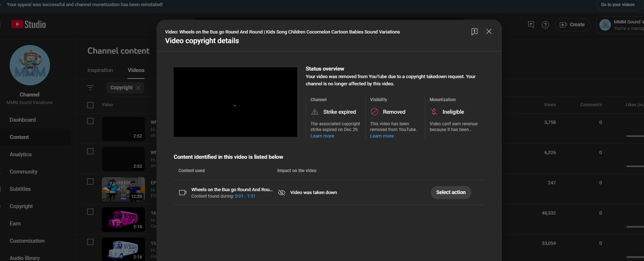Open MMM Sound account avatar menu
This screenshot has height=261, width=644.
(x=605, y=25)
